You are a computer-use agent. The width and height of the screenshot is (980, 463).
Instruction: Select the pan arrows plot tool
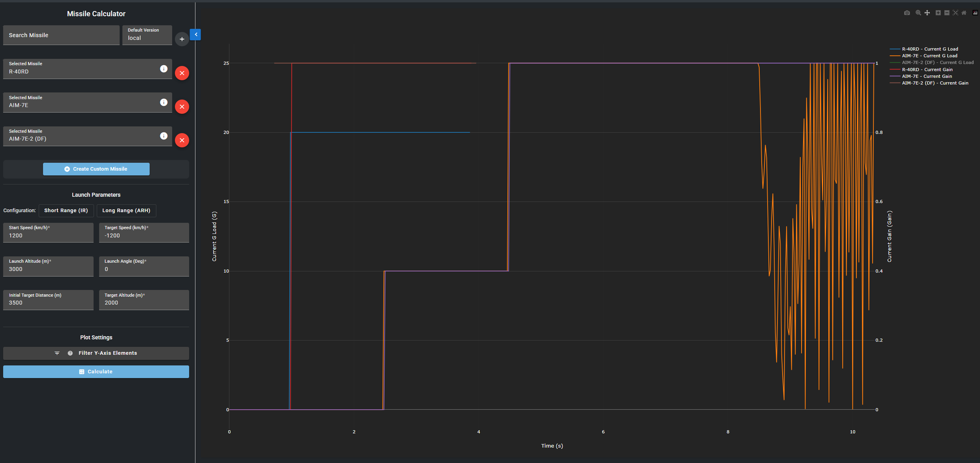click(927, 13)
